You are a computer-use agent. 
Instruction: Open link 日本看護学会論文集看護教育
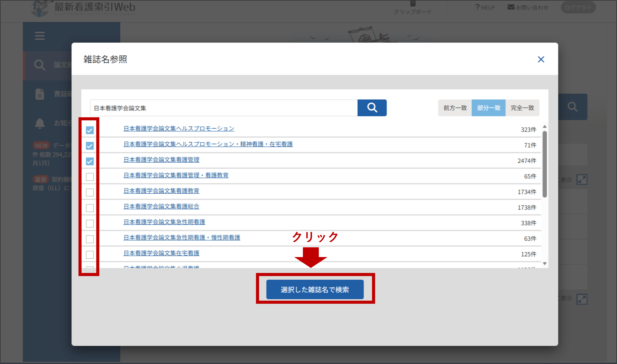point(161,191)
